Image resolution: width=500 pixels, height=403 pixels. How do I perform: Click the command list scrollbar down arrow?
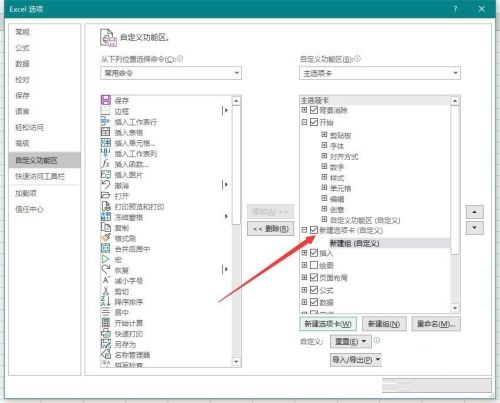(236, 362)
